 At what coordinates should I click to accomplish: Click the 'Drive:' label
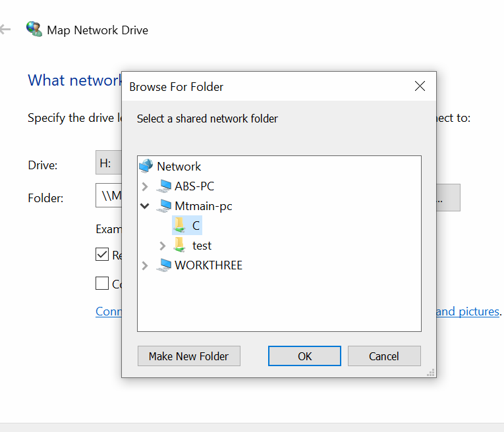tap(43, 165)
